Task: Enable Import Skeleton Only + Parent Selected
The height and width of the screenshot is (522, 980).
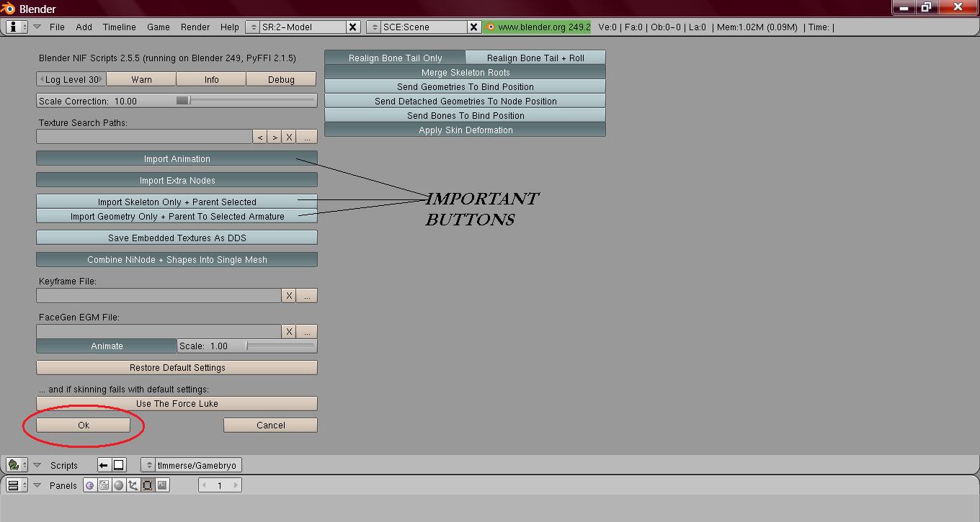Action: pos(177,202)
